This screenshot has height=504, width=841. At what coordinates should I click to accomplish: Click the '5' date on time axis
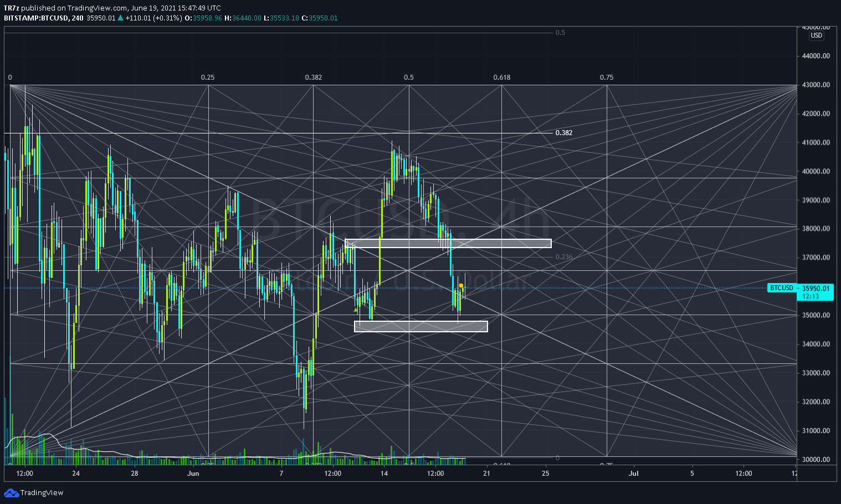(x=693, y=474)
